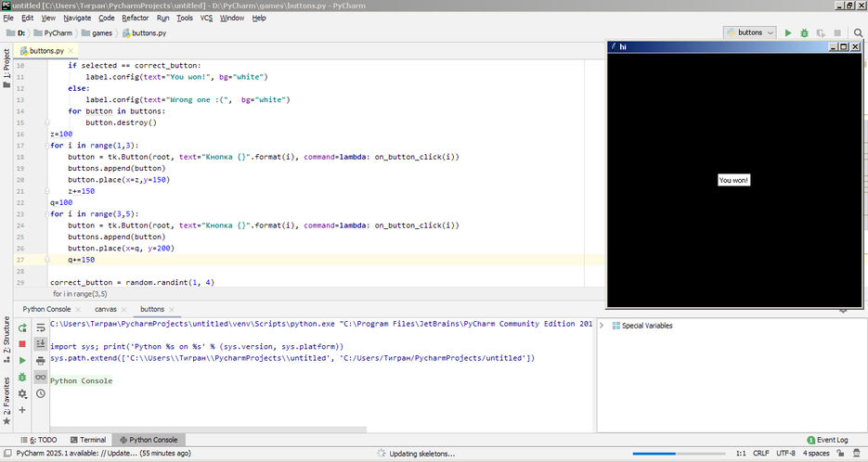
Task: Open the File menu
Action: click(x=8, y=18)
